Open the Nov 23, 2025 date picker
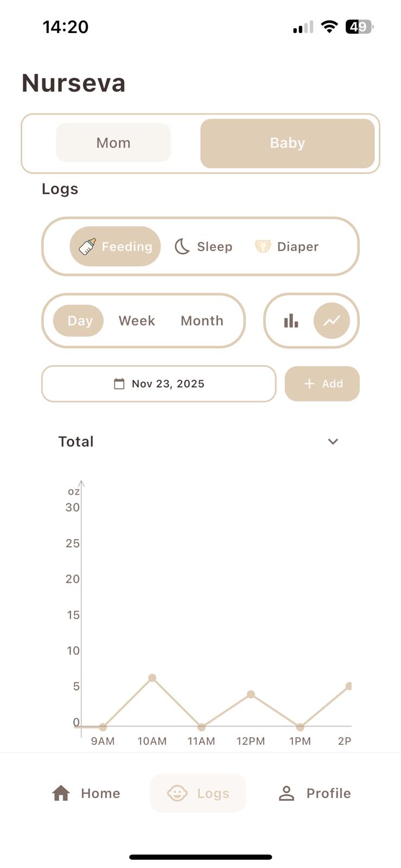 (168, 384)
